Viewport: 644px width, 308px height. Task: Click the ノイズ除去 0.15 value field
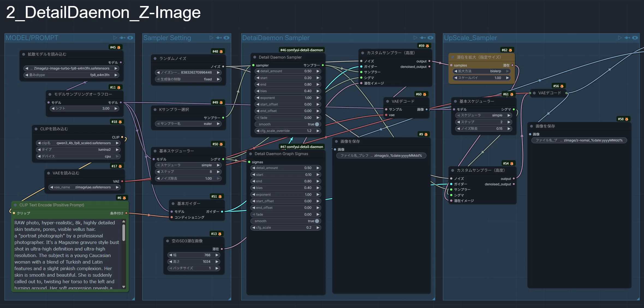tap(483, 129)
